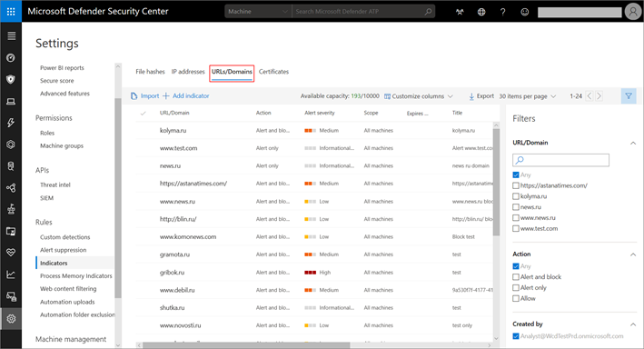Open the app launcher waffle icon
The image size is (644, 349).
11,11
